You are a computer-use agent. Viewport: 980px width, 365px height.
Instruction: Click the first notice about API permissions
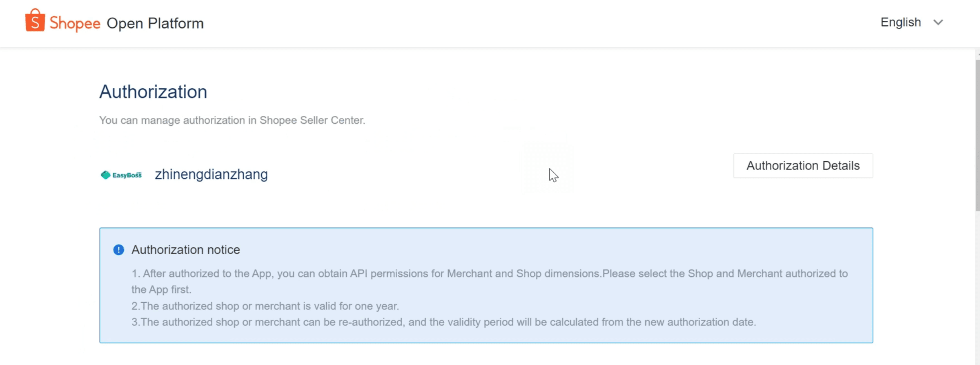coord(490,281)
